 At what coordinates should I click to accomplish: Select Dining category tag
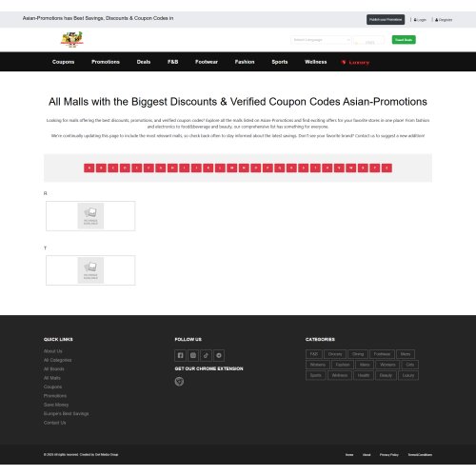tap(358, 354)
